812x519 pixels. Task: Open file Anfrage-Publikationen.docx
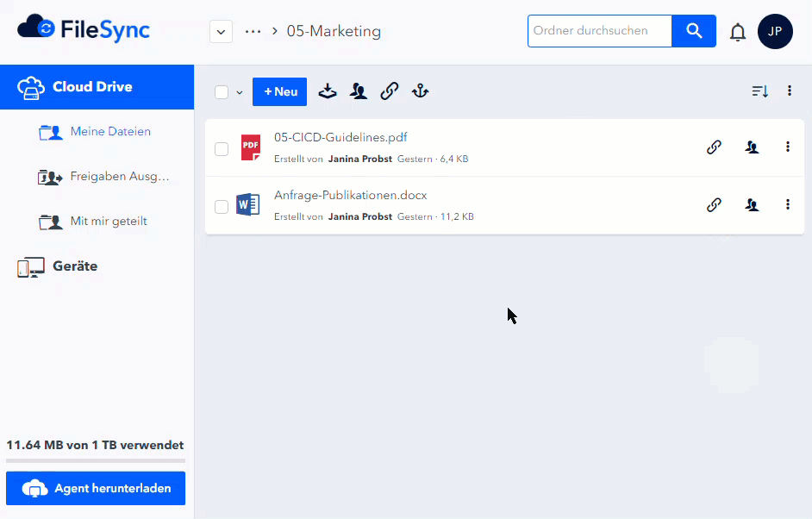click(351, 196)
